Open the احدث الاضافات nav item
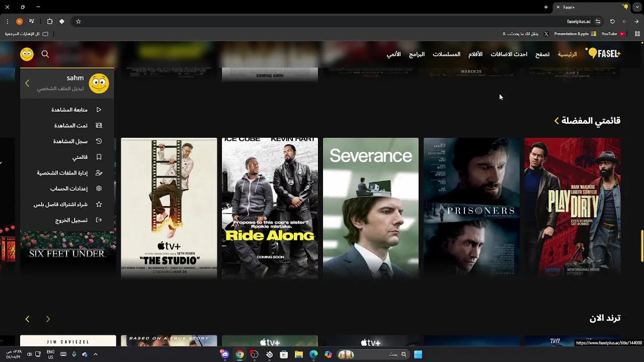The height and width of the screenshot is (362, 644). [509, 54]
